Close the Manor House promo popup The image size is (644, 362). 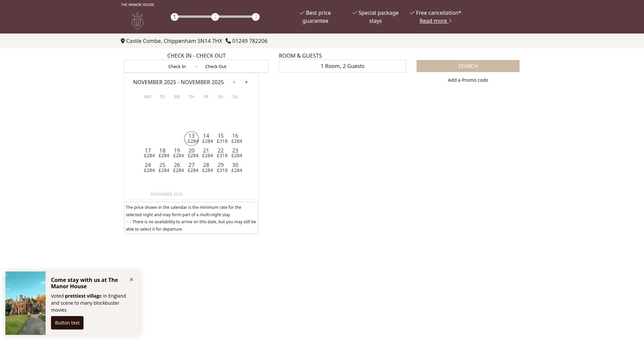coord(131,280)
